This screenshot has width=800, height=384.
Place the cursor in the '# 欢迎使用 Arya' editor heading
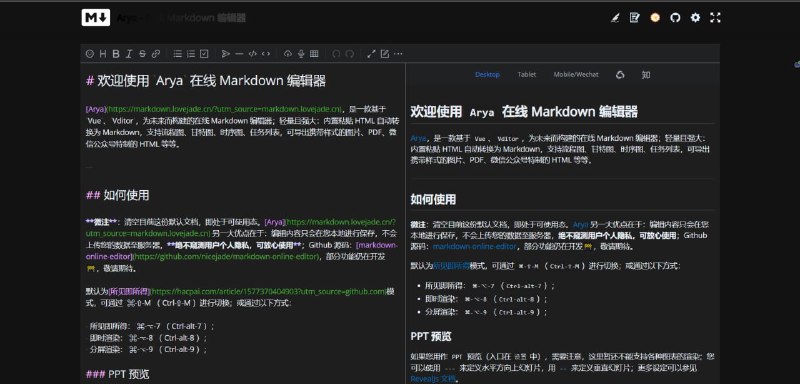pos(206,81)
